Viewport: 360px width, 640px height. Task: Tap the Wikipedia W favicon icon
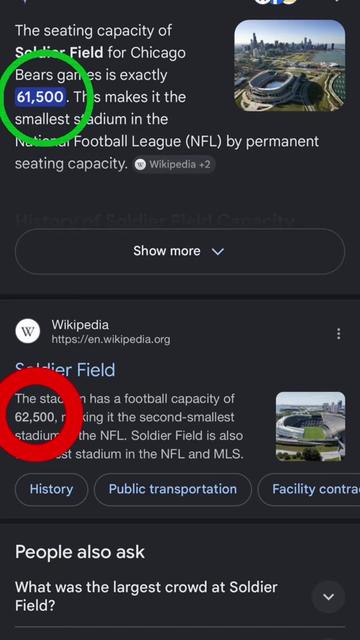(28, 331)
